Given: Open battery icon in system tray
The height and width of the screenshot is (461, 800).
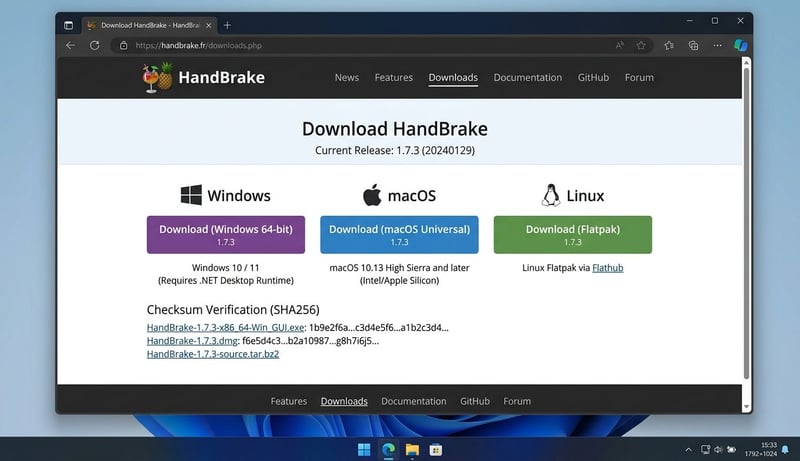Looking at the screenshot, I should (x=731, y=449).
